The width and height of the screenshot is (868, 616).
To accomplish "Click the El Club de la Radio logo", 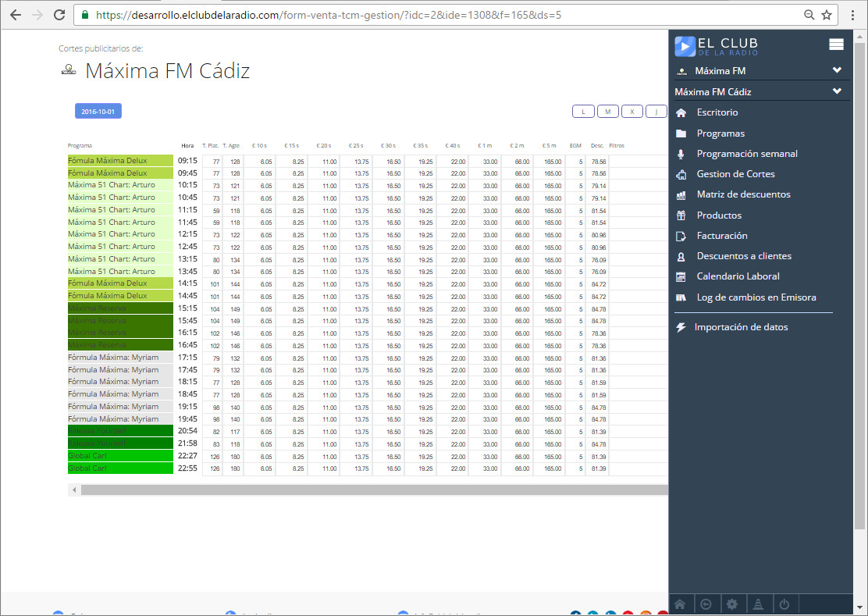I will 717,46.
